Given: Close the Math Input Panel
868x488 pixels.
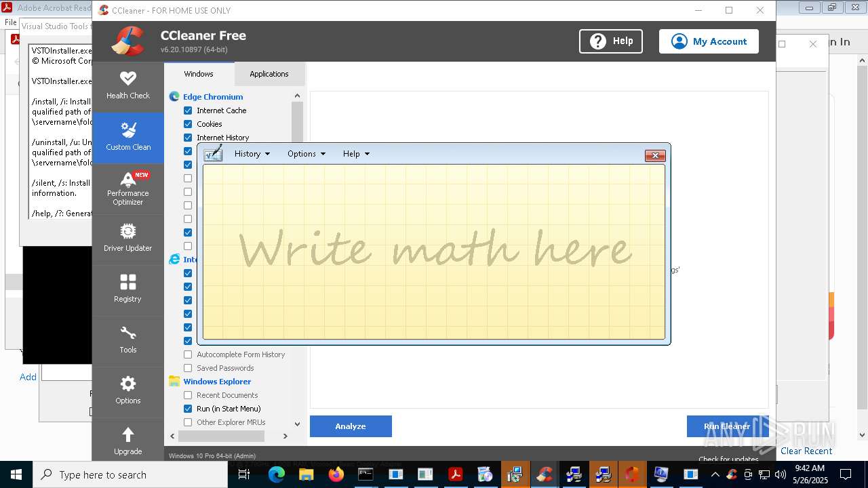Looking at the screenshot, I should tap(655, 155).
